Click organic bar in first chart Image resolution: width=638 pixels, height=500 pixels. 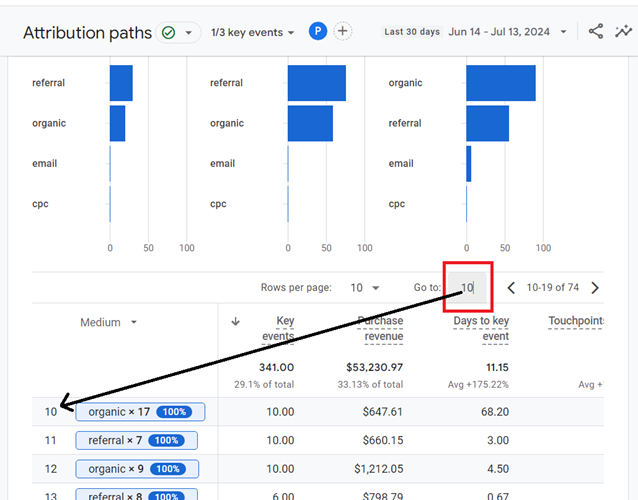118,123
